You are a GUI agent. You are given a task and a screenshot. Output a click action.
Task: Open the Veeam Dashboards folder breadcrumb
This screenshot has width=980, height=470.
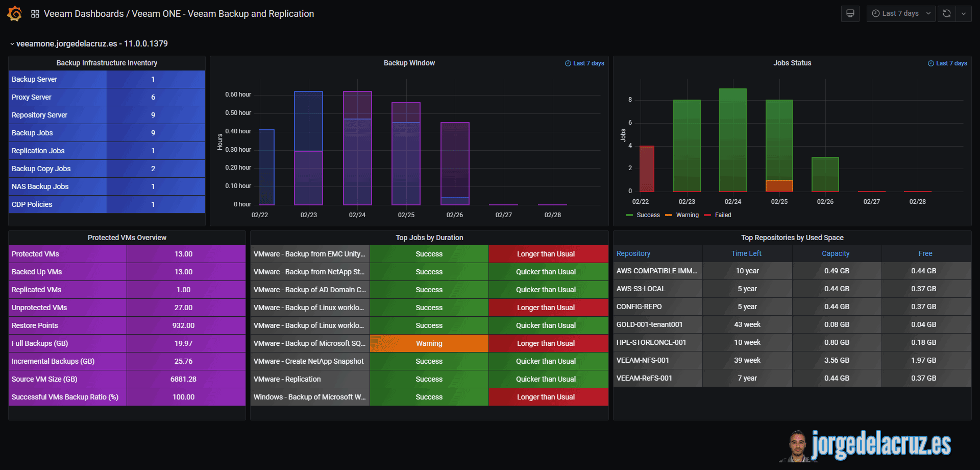pyautogui.click(x=84, y=14)
